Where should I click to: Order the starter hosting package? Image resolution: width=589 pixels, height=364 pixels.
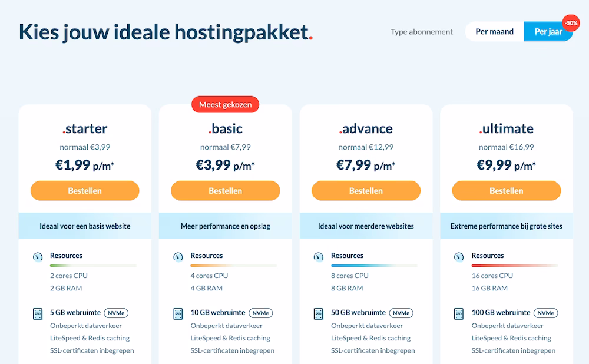pyautogui.click(x=85, y=191)
